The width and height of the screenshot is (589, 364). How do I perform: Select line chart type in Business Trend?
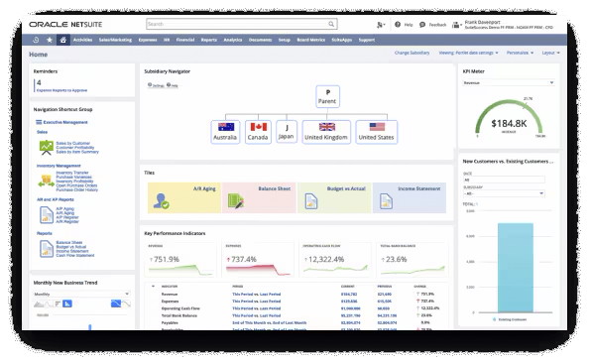tap(49, 303)
